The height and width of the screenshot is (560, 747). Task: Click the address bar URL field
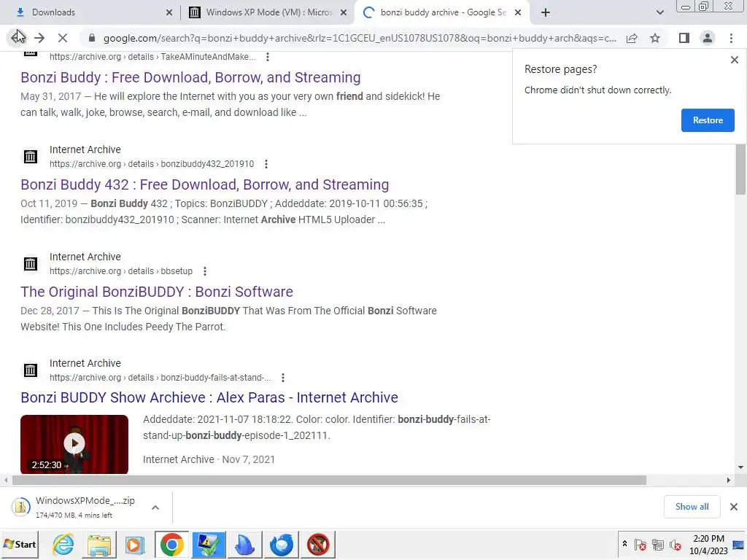tap(360, 38)
